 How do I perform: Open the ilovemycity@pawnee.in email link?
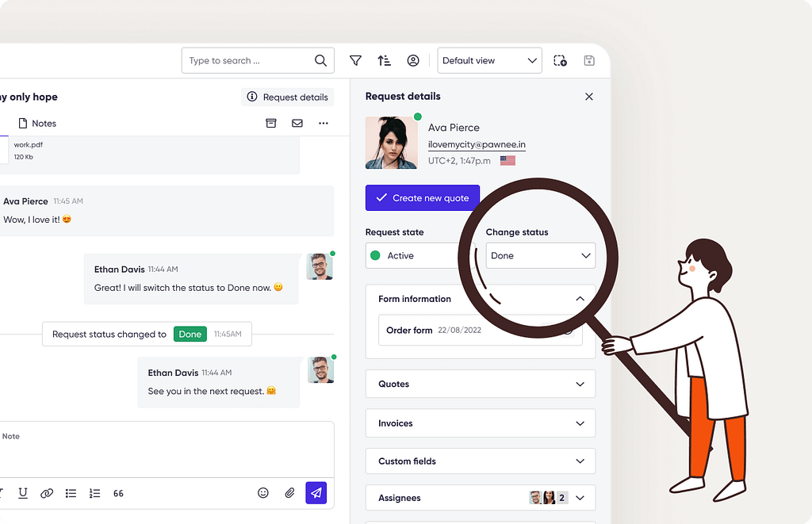point(477,144)
